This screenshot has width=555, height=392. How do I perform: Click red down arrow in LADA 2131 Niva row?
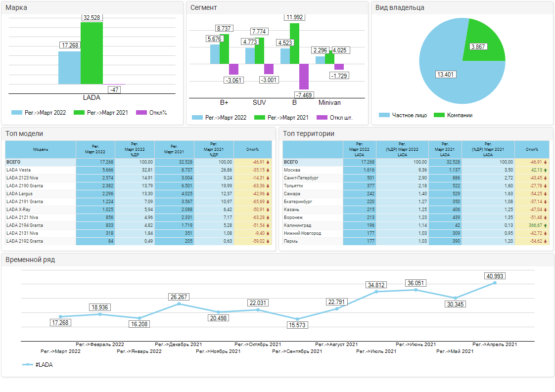click(x=268, y=233)
